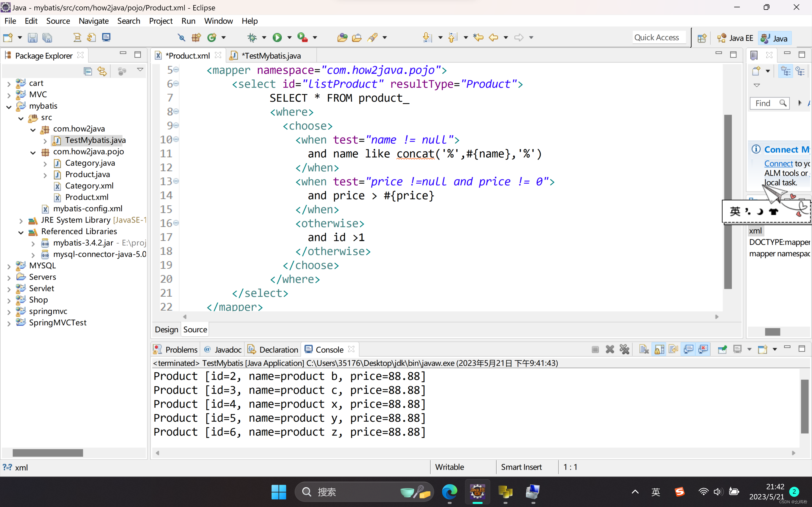This screenshot has height=507, width=812.
Task: Open the Navigate menu
Action: point(94,21)
